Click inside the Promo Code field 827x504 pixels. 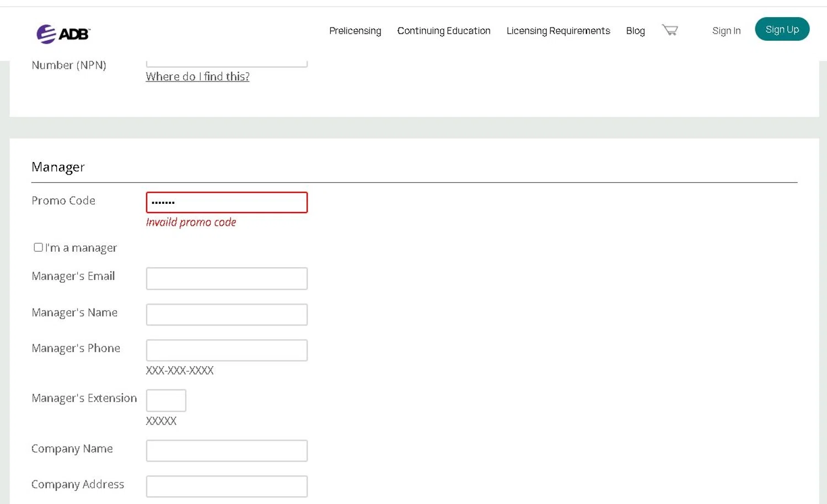pyautogui.click(x=227, y=202)
